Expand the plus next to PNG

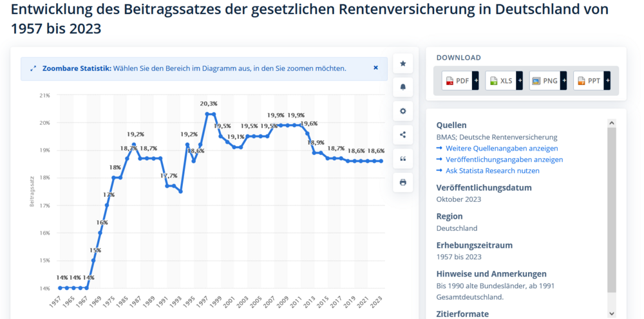[563, 81]
